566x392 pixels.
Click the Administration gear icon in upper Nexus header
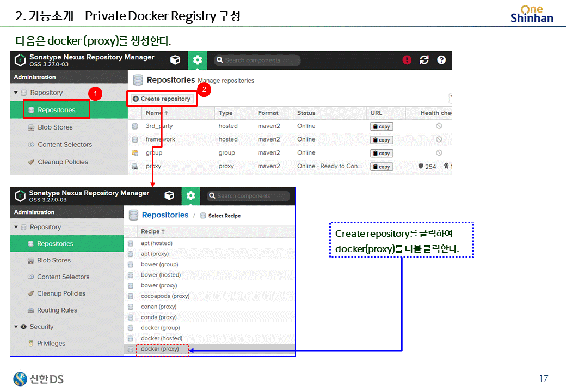(198, 60)
